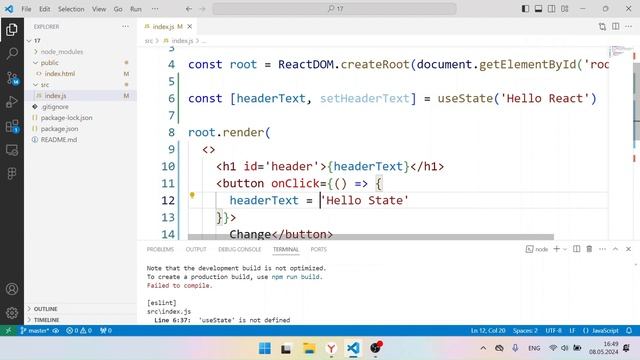Go back with the navigation arrow

pyautogui.click(x=189, y=9)
